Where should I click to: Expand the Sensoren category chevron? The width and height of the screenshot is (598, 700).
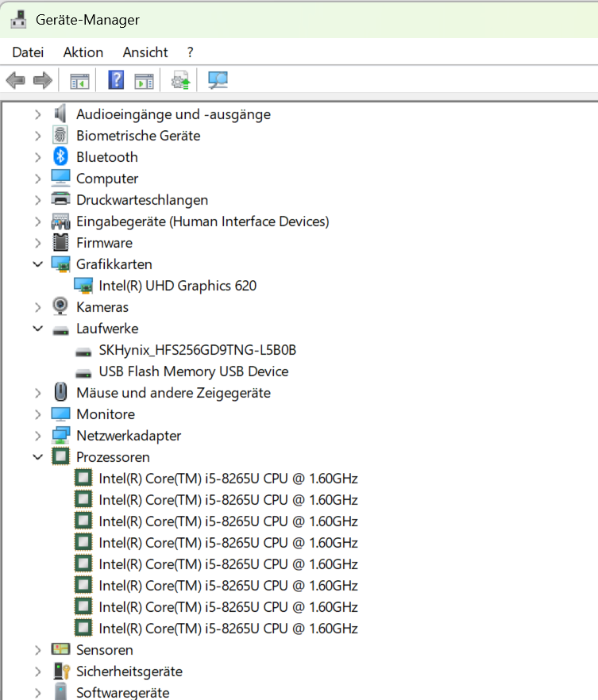click(x=38, y=651)
